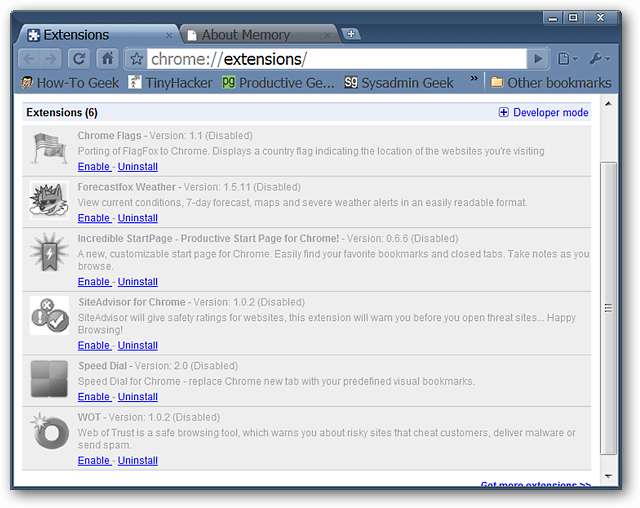The height and width of the screenshot is (508, 640).
Task: Open a new tab with plus button
Action: click(x=351, y=34)
